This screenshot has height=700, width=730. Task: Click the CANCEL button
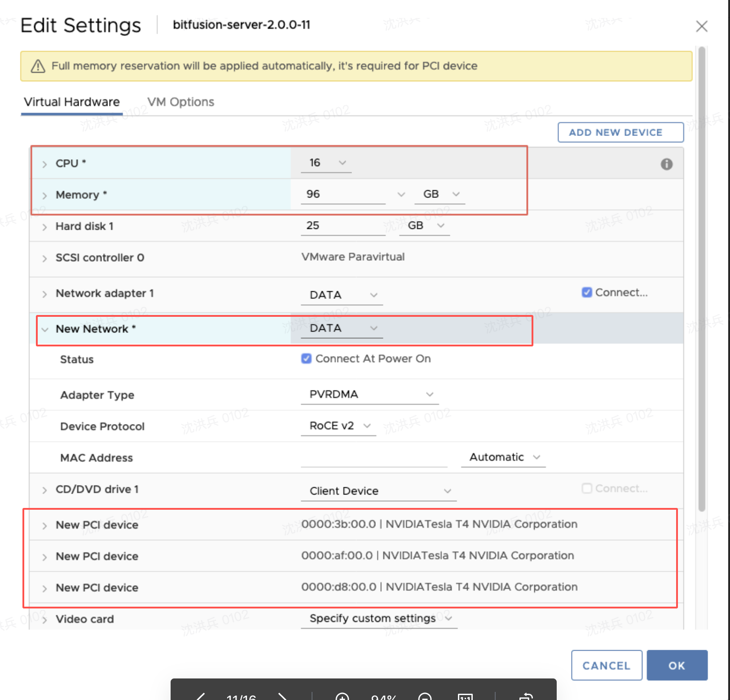click(607, 665)
